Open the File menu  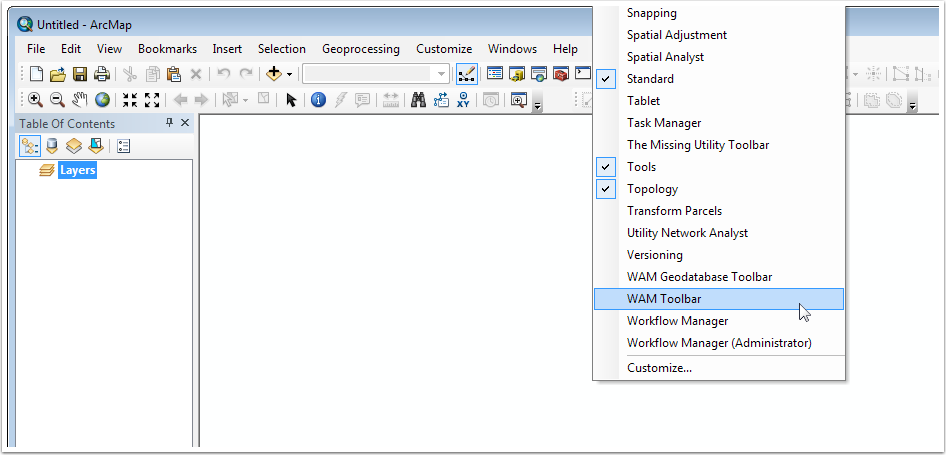tap(36, 49)
